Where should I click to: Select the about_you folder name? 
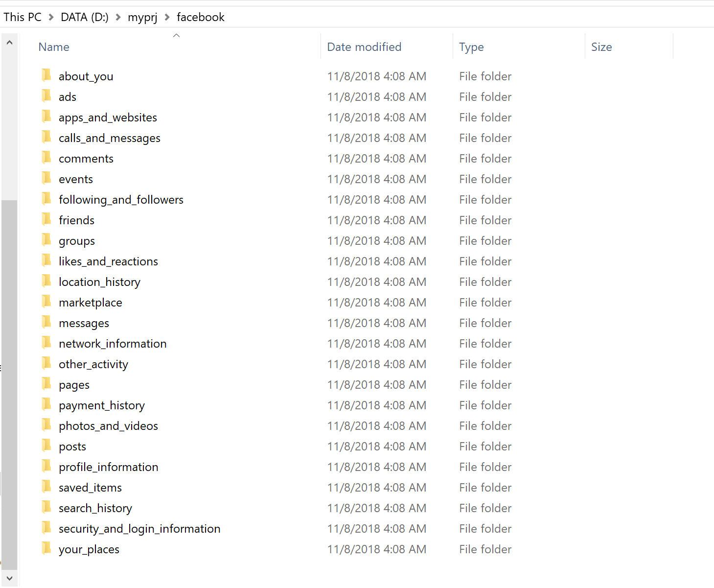tap(86, 76)
